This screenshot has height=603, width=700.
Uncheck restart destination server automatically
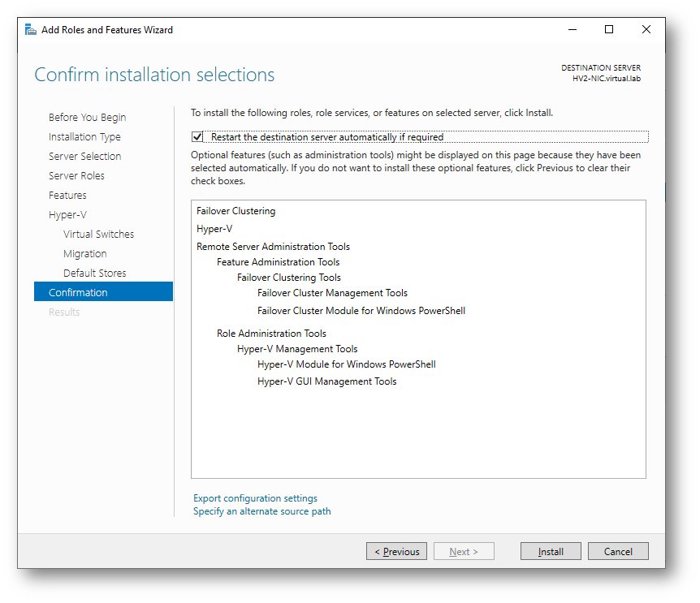click(197, 137)
